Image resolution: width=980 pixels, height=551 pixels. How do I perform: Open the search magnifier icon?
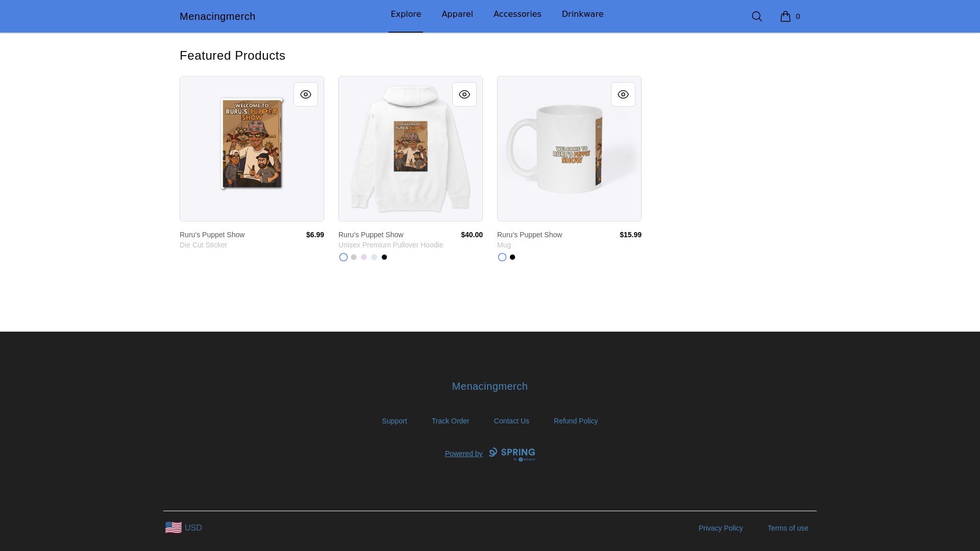pyautogui.click(x=756, y=16)
